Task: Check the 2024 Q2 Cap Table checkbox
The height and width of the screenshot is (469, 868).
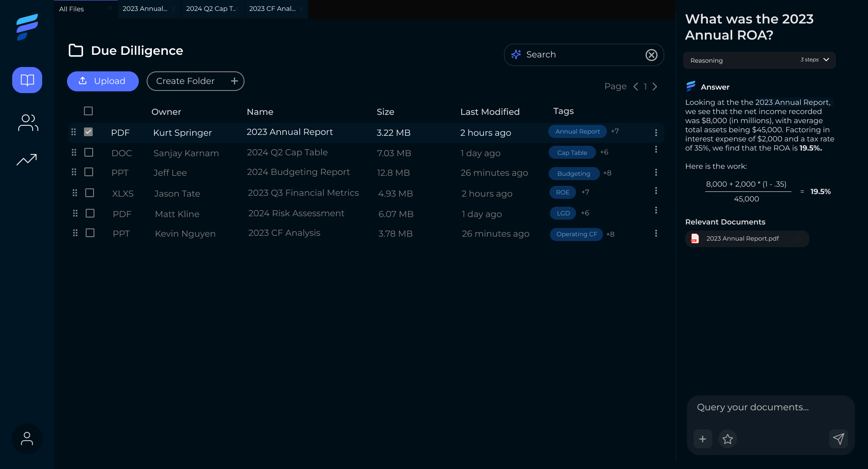Action: [89, 152]
